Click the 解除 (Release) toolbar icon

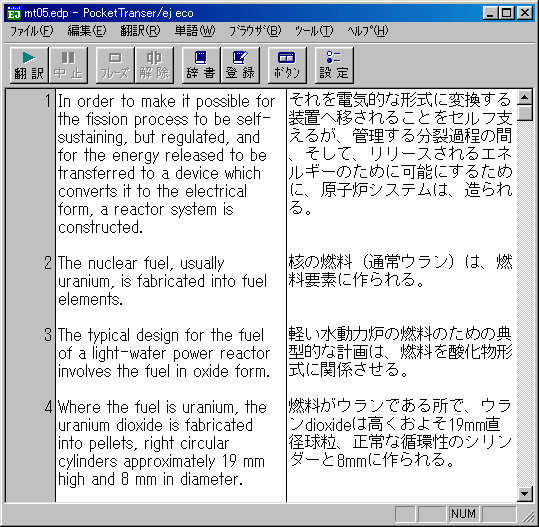[154, 65]
